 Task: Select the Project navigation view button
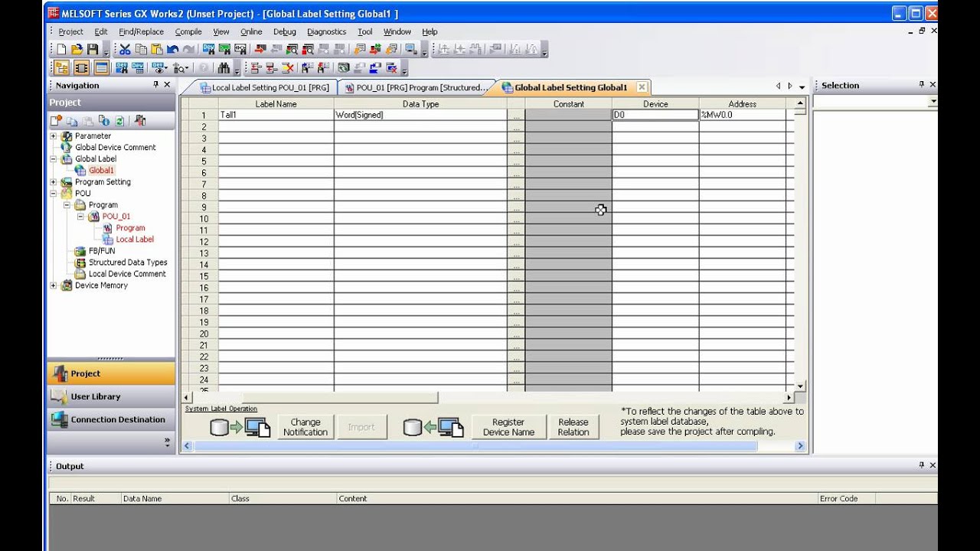(x=111, y=373)
